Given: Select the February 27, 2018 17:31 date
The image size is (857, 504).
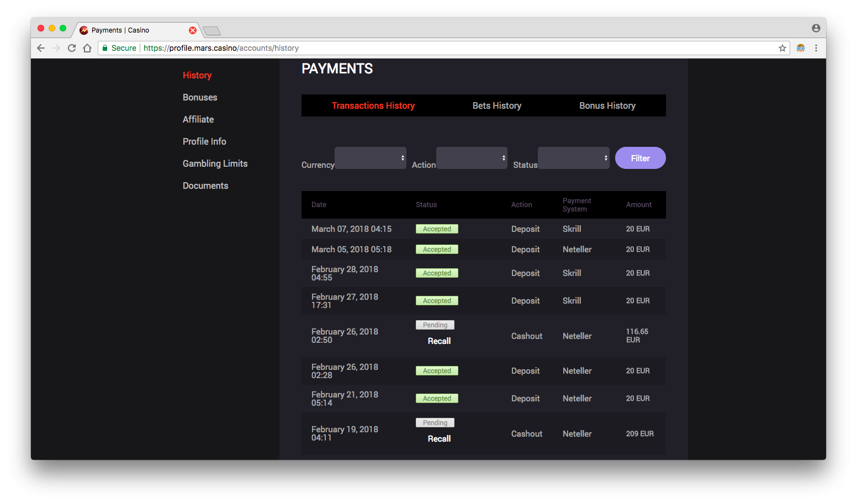Looking at the screenshot, I should click(x=345, y=301).
